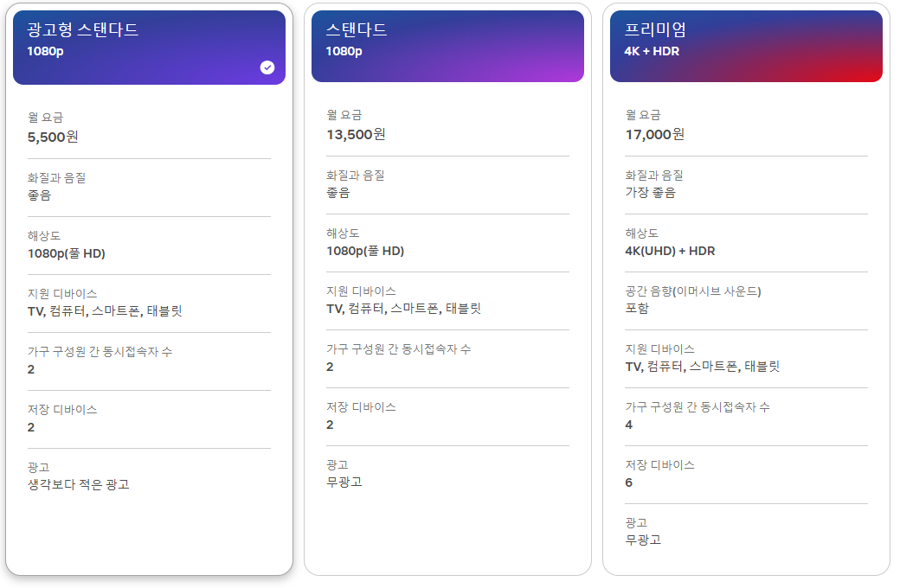Click 가장 좋음 quality value in 프리미엄
900x588 pixels.
[x=650, y=193]
